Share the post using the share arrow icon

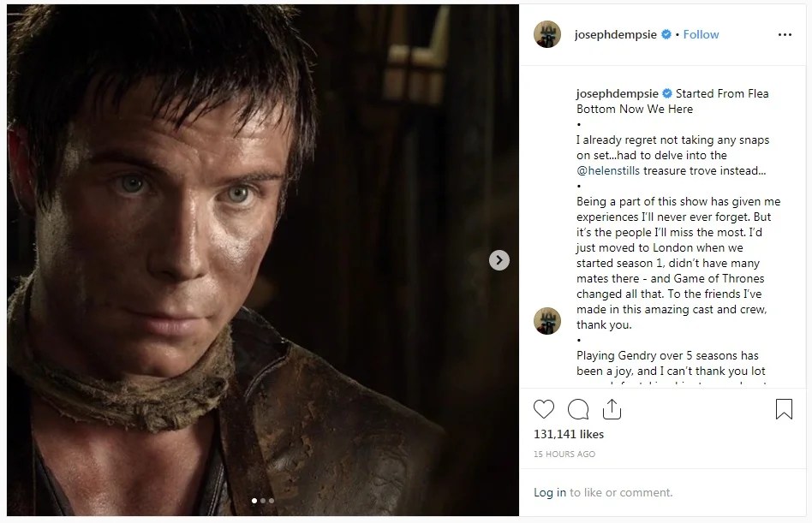612,409
